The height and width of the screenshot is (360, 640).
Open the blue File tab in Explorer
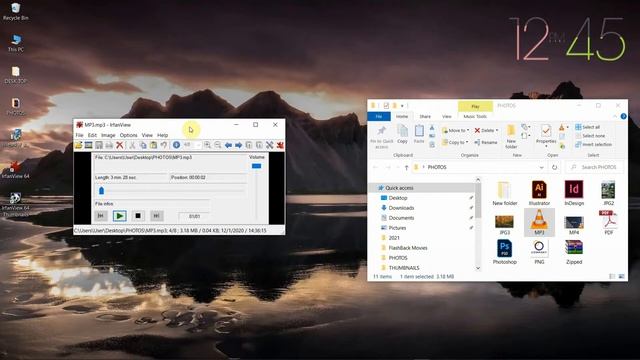click(379, 116)
